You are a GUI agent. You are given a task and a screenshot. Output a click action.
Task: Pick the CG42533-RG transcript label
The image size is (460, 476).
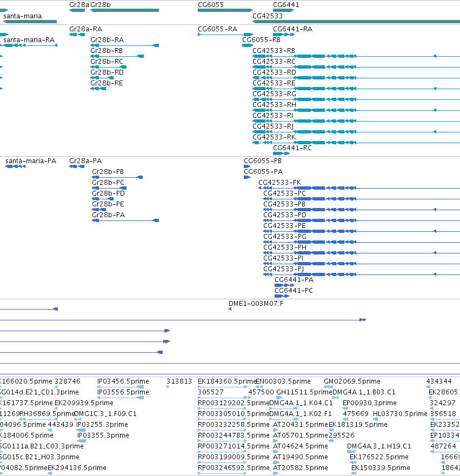click(274, 94)
